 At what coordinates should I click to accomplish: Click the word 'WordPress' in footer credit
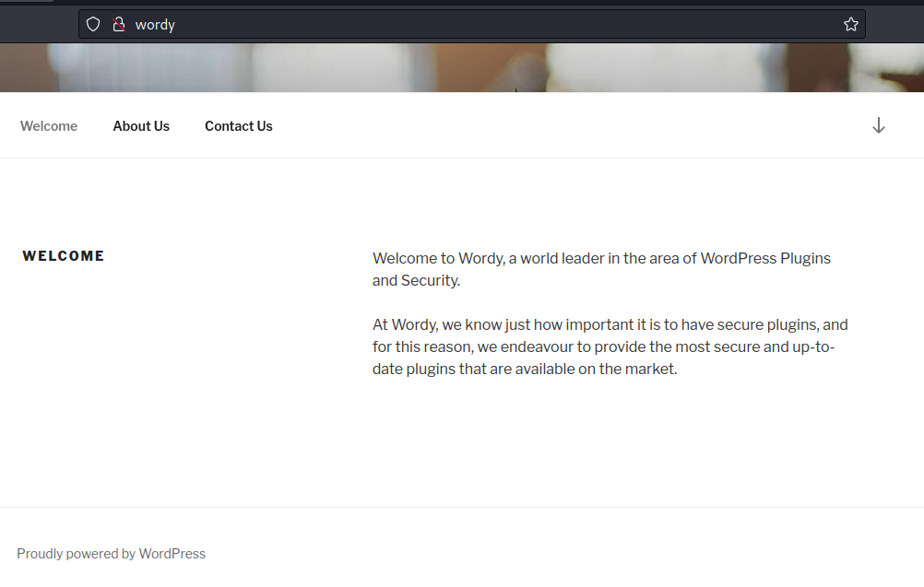point(172,554)
